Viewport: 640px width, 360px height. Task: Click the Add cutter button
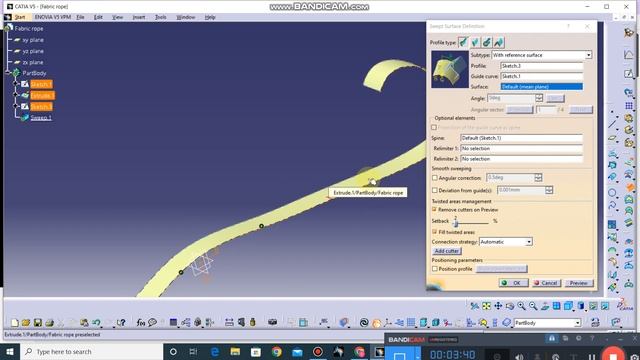click(447, 251)
